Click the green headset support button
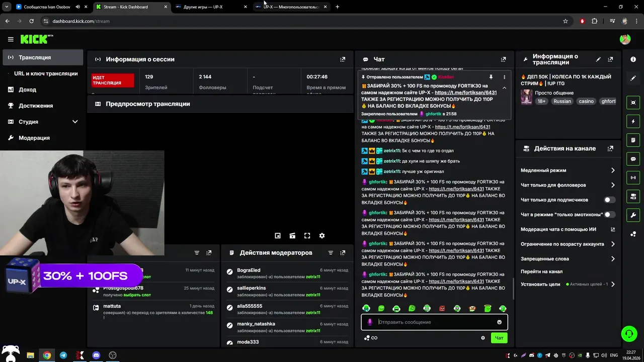The height and width of the screenshot is (362, 644). click(628, 333)
